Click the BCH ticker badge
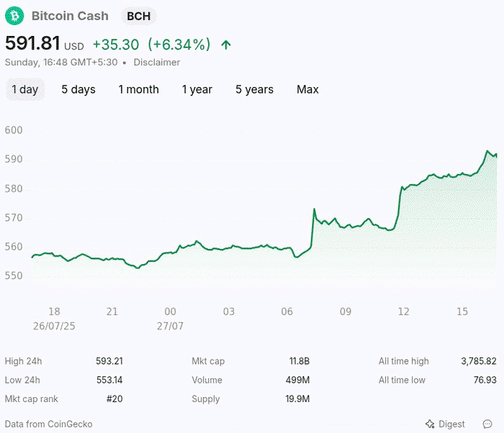The width and height of the screenshot is (504, 433). [138, 16]
